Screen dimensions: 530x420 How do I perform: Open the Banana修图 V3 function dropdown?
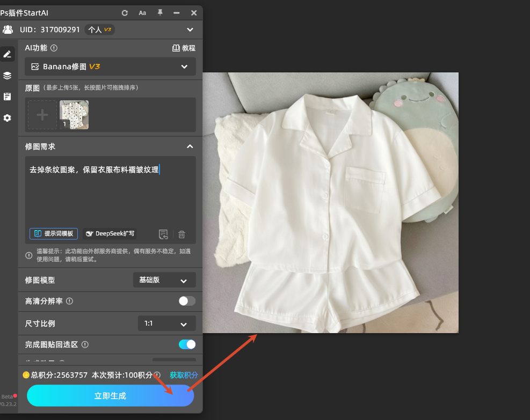pos(110,67)
